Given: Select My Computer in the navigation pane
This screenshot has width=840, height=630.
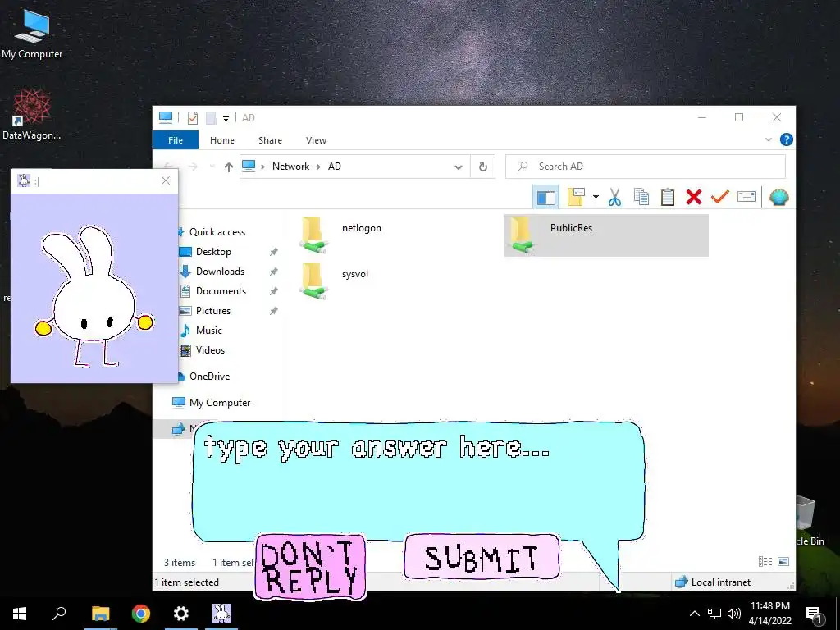Looking at the screenshot, I should 219,403.
